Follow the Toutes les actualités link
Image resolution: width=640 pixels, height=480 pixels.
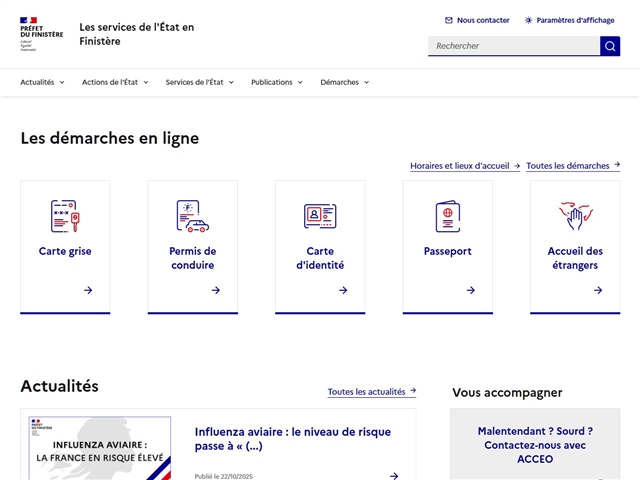pyautogui.click(x=372, y=391)
